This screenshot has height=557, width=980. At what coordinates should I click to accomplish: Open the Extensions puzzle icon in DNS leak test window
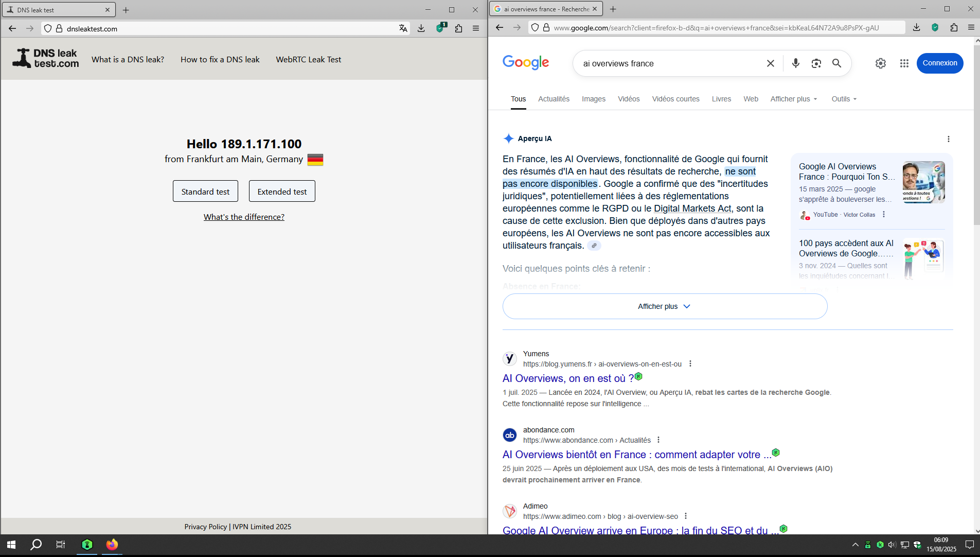(x=458, y=28)
